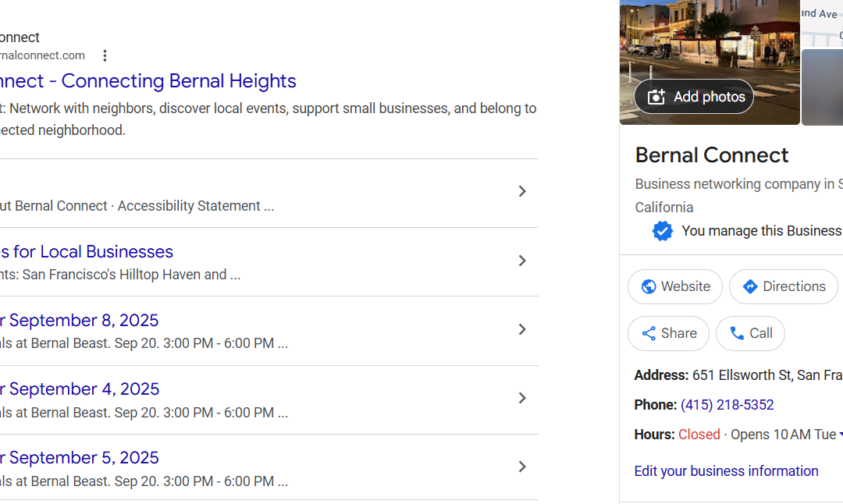Open the September 8, 2025 event result
Screen dimensions: 843x504
[80, 320]
